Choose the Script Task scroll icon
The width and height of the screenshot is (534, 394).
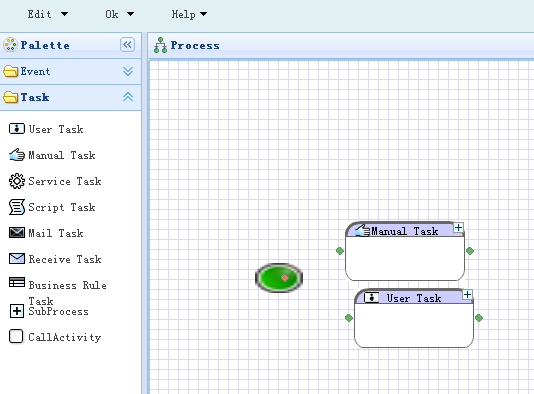click(x=16, y=207)
